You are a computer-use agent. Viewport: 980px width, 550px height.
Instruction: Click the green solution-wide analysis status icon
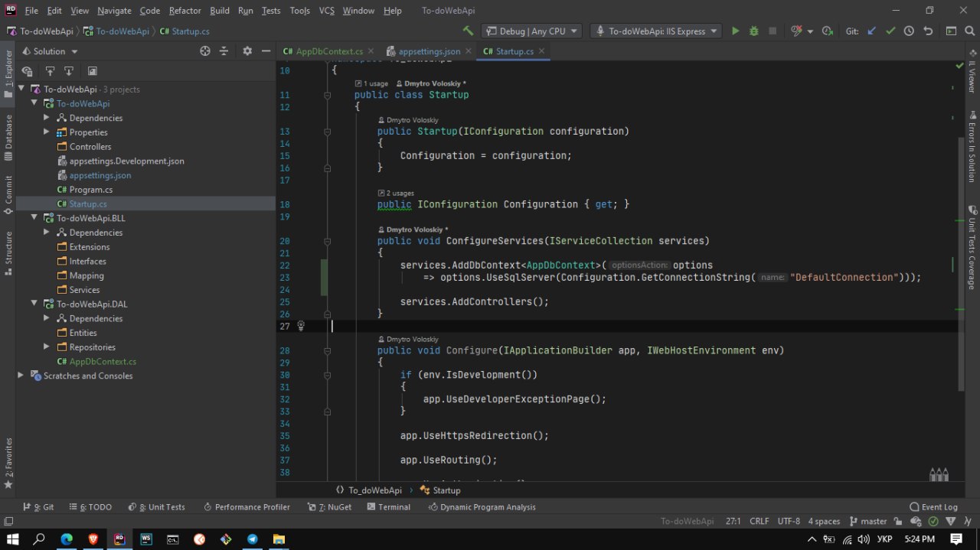[x=933, y=521]
